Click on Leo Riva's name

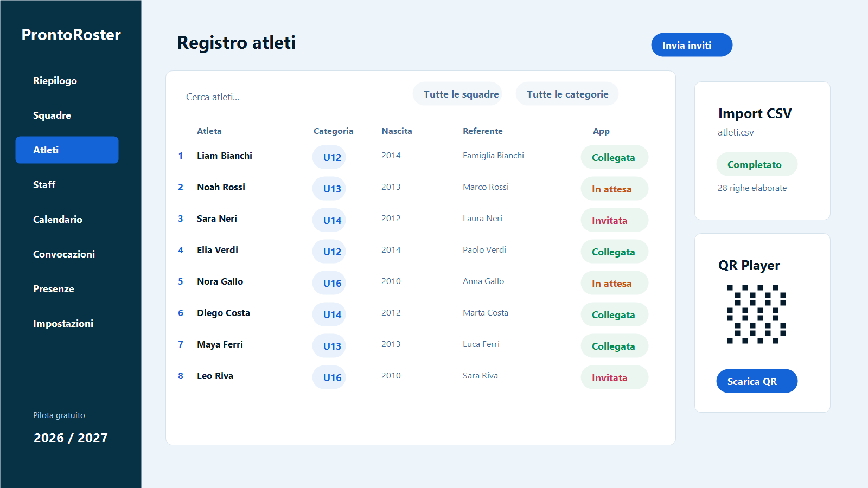coord(215,376)
